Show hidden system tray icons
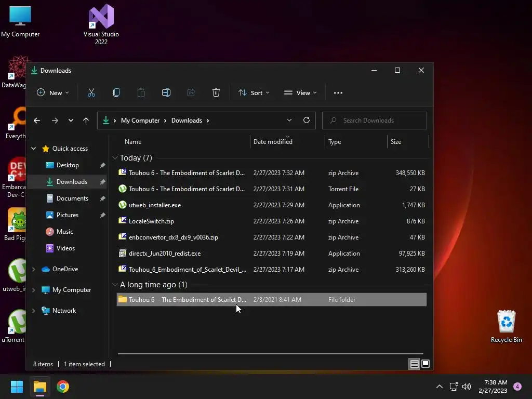532x399 pixels. tap(440, 387)
